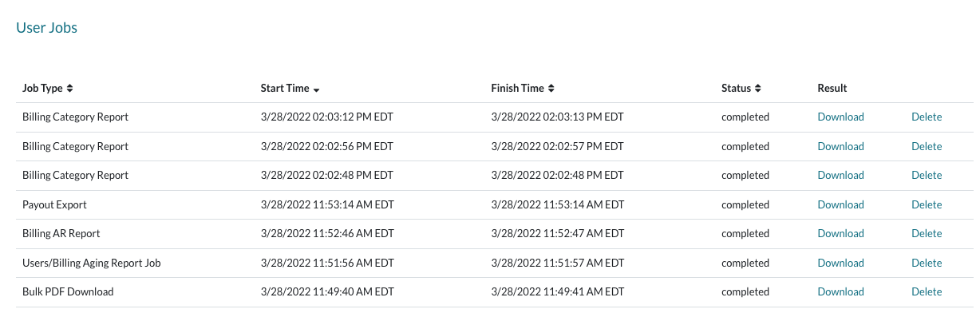Delete the Users/Billing Aging Report Job
This screenshot has height=321, width=980.
927,263
